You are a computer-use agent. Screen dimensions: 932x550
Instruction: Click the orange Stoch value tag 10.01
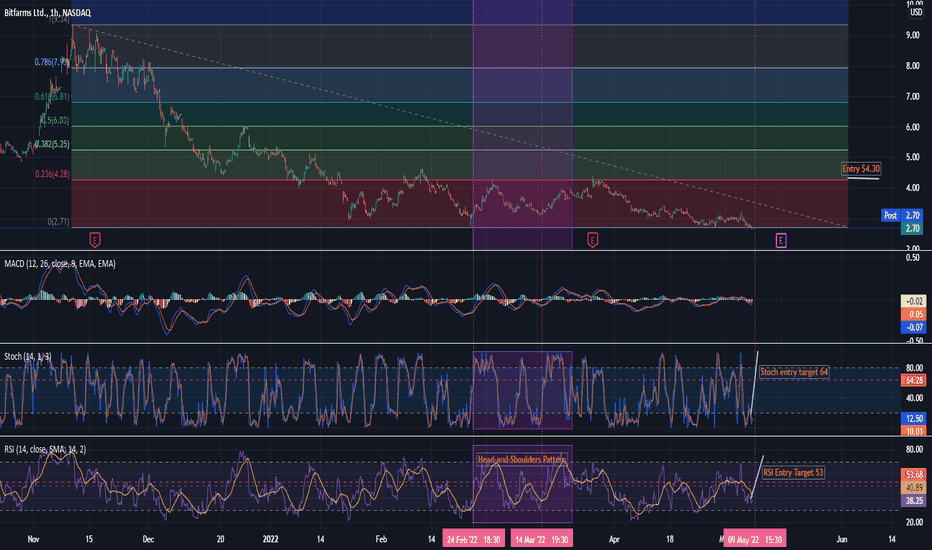(x=914, y=431)
